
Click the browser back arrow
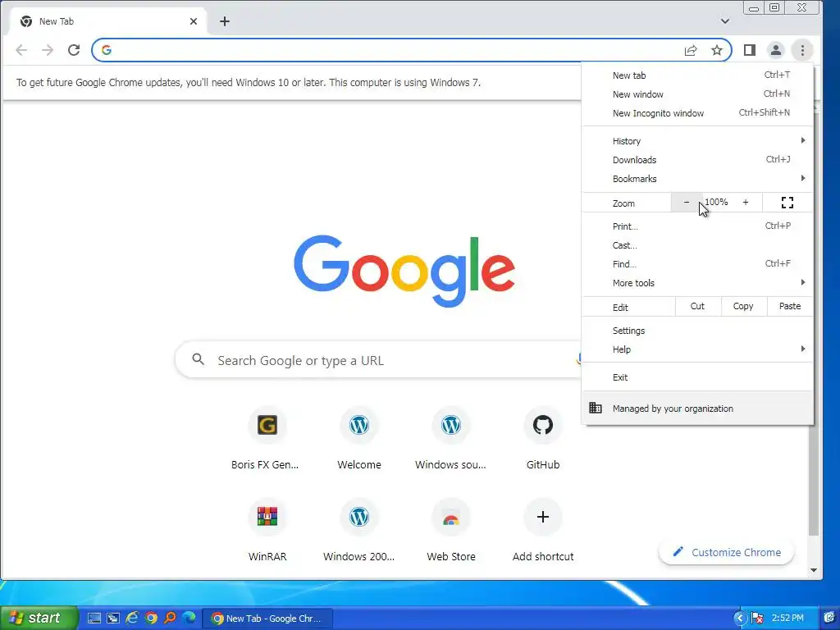[x=21, y=50]
